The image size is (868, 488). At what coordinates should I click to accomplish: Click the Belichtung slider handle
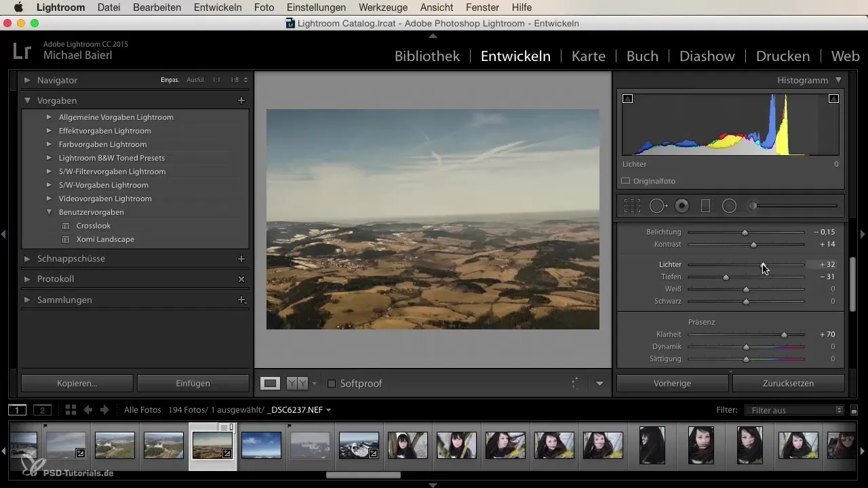coord(745,232)
